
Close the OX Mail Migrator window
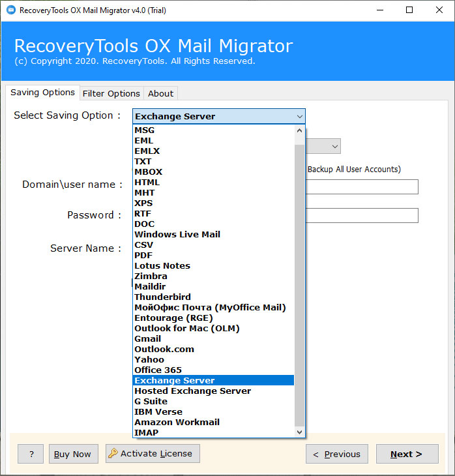(439, 10)
